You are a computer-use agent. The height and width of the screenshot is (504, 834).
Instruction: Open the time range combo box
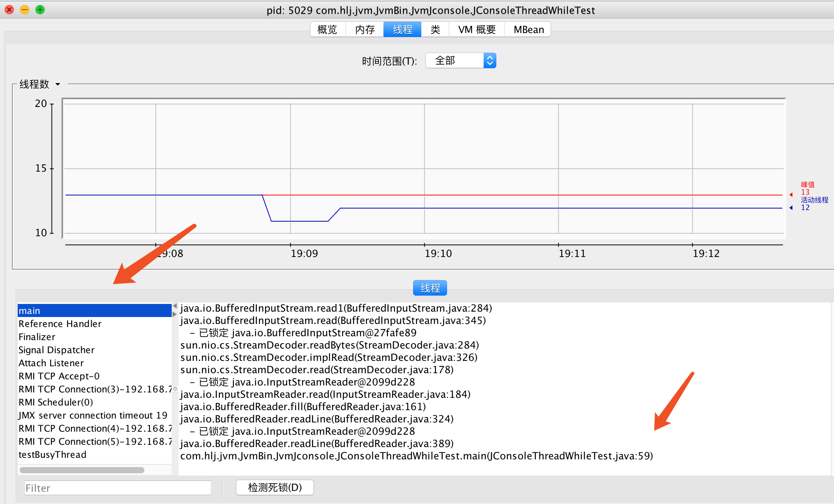pyautogui.click(x=461, y=61)
